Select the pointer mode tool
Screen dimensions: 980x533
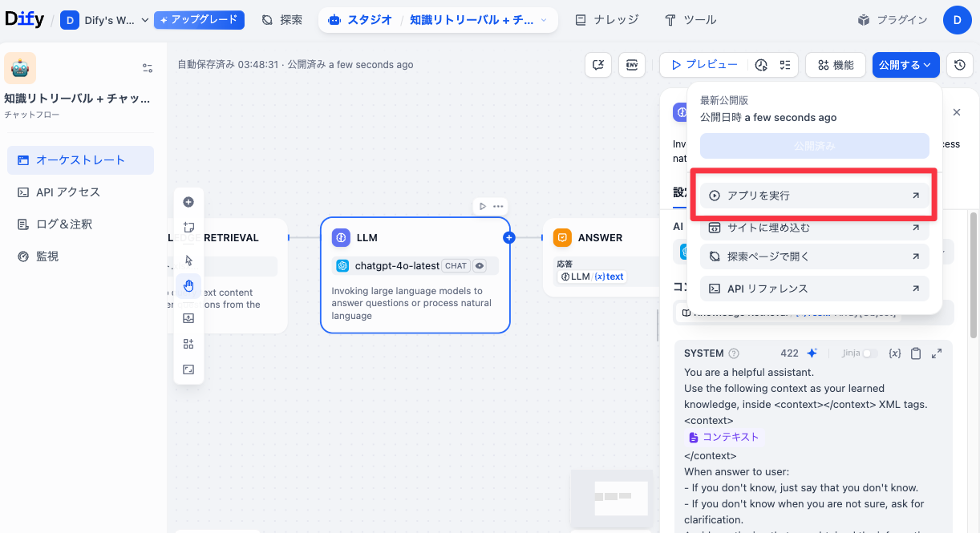coord(188,260)
